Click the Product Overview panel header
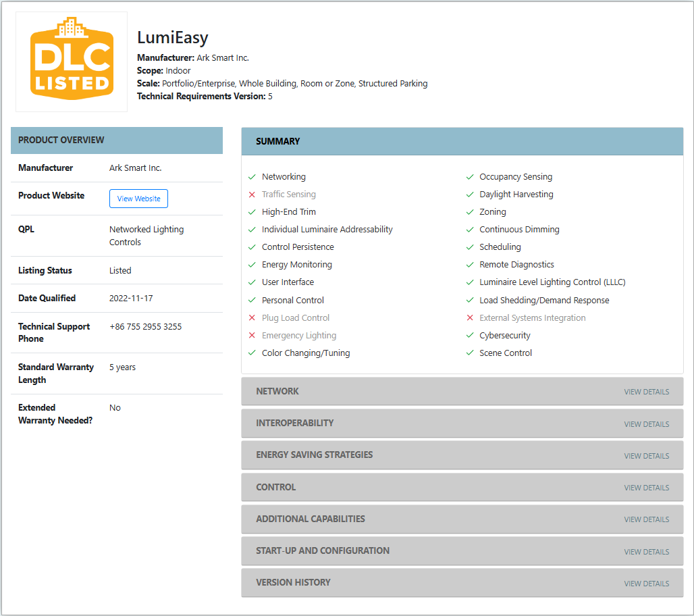Image resolution: width=694 pixels, height=616 pixels. pyautogui.click(x=117, y=140)
